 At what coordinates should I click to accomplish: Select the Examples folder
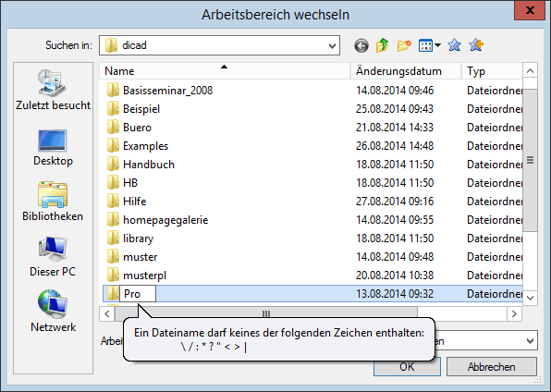(145, 146)
